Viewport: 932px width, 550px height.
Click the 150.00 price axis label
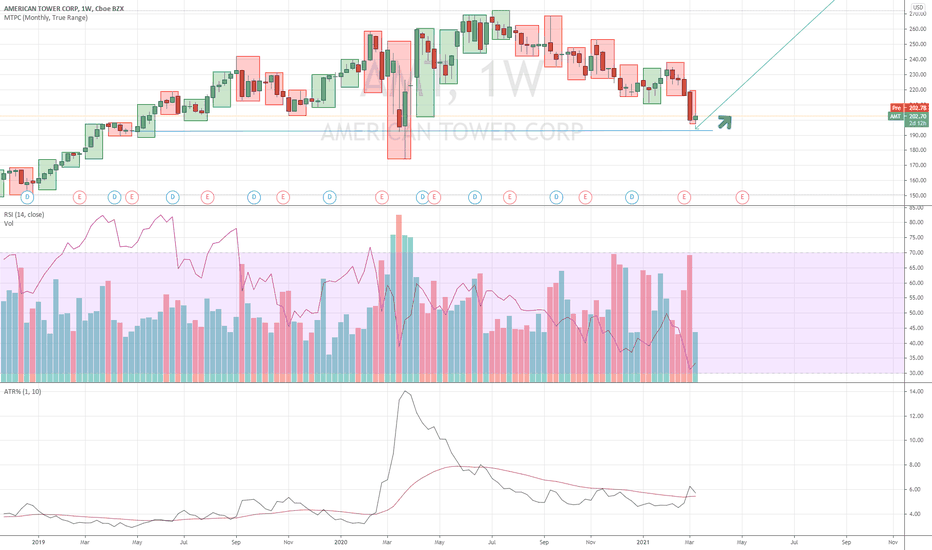click(x=917, y=196)
